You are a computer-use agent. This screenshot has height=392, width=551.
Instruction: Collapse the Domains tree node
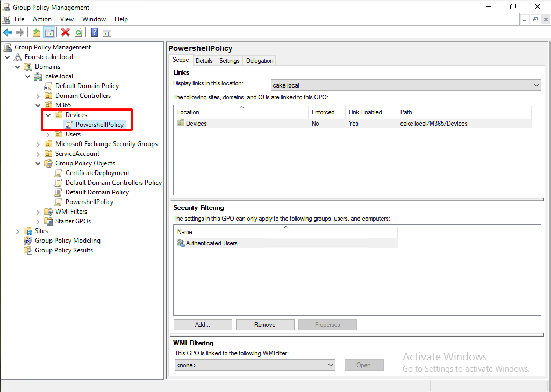18,67
